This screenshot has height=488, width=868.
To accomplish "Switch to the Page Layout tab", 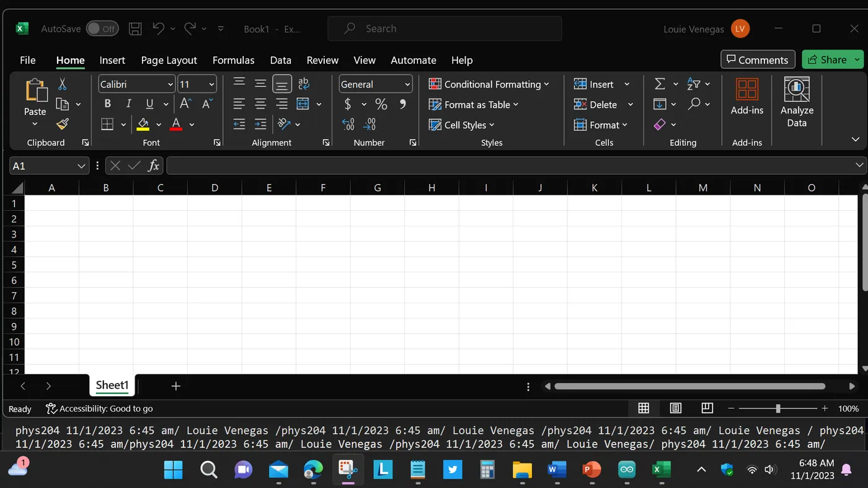I will click(169, 60).
